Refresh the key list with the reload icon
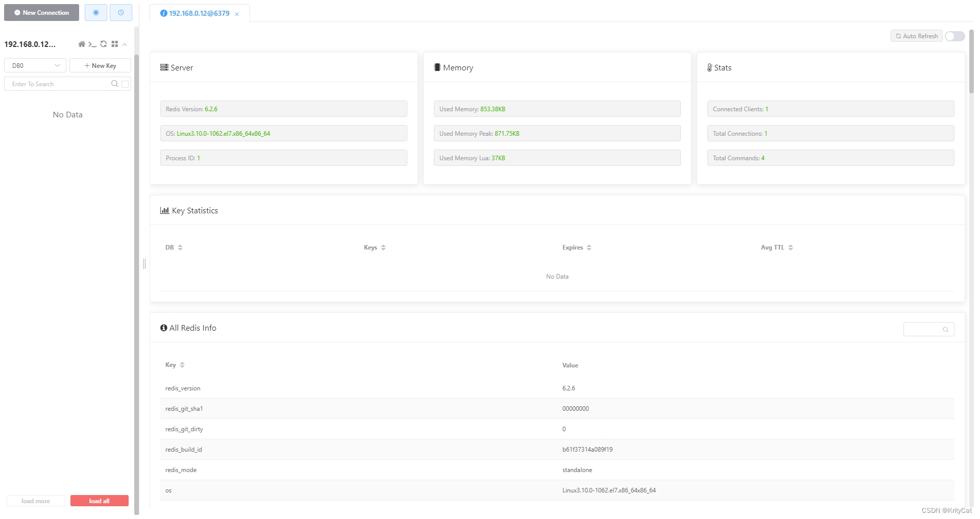The image size is (980, 519). [x=104, y=44]
